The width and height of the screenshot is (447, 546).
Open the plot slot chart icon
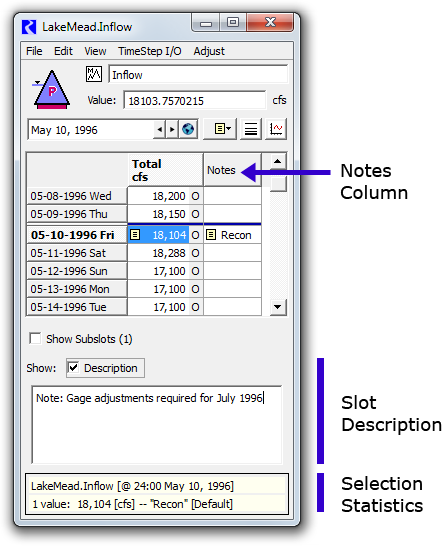(x=276, y=129)
